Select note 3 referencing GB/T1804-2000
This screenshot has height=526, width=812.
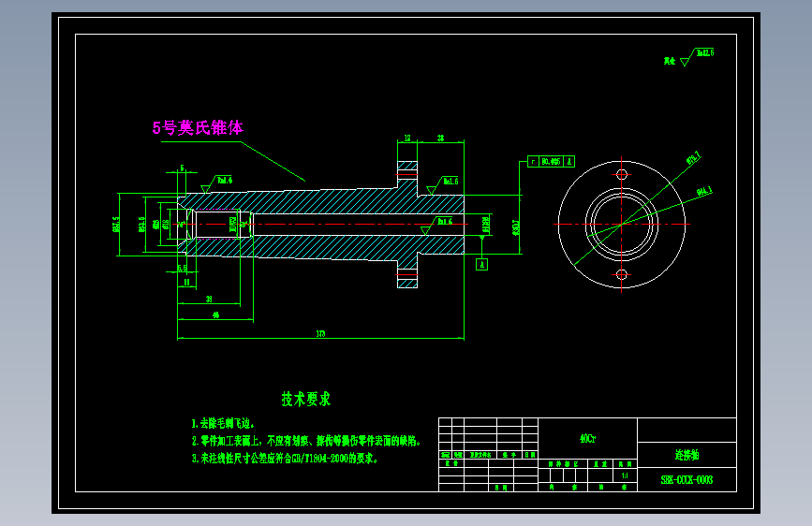click(x=285, y=459)
